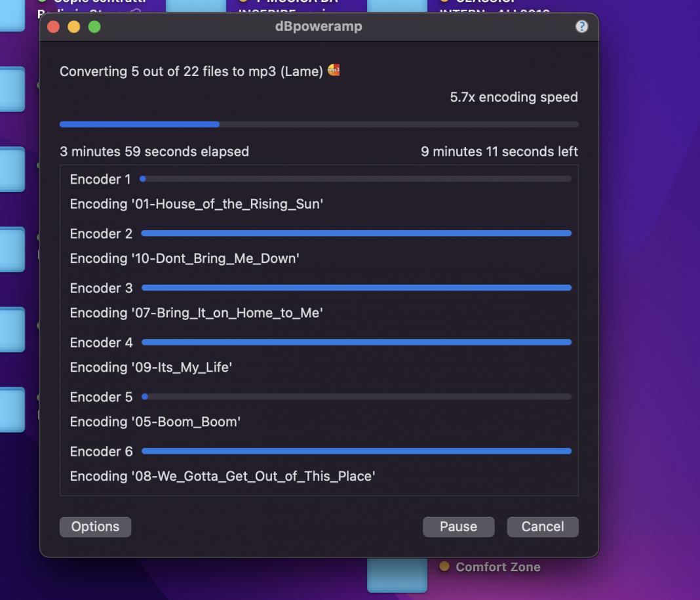Click the Encoder 2 progress bar
The width and height of the screenshot is (700, 600).
click(x=356, y=233)
